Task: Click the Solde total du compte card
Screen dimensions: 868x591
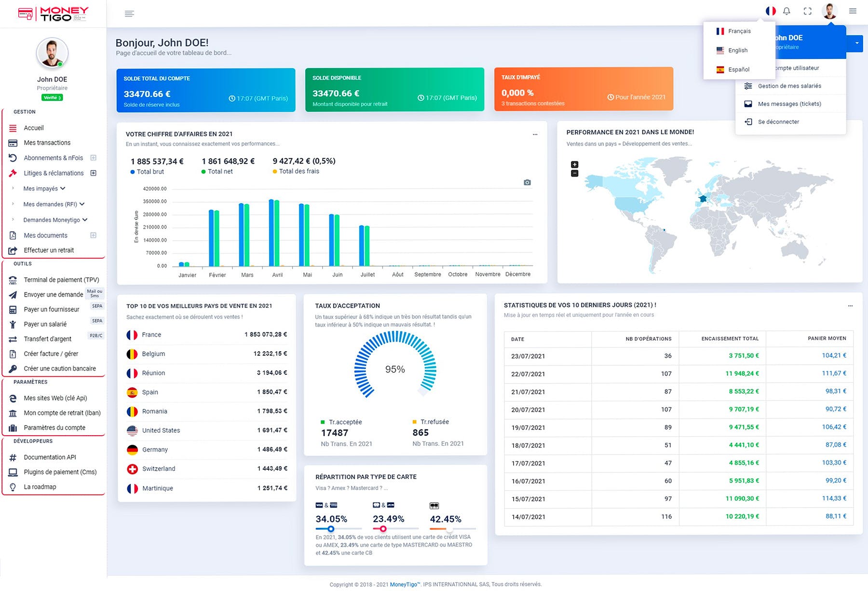Action: tap(206, 90)
